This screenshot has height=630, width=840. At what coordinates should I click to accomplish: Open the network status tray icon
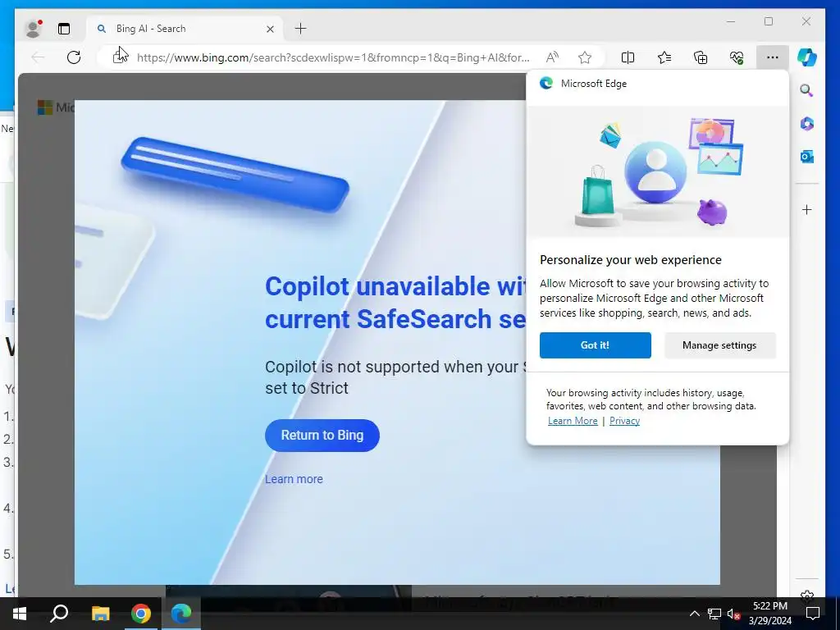[x=714, y=614]
